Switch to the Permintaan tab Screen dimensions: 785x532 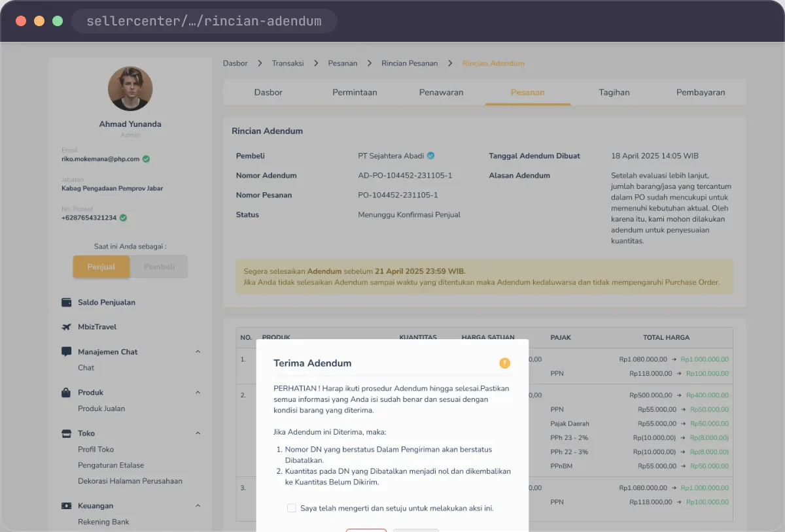tap(355, 92)
